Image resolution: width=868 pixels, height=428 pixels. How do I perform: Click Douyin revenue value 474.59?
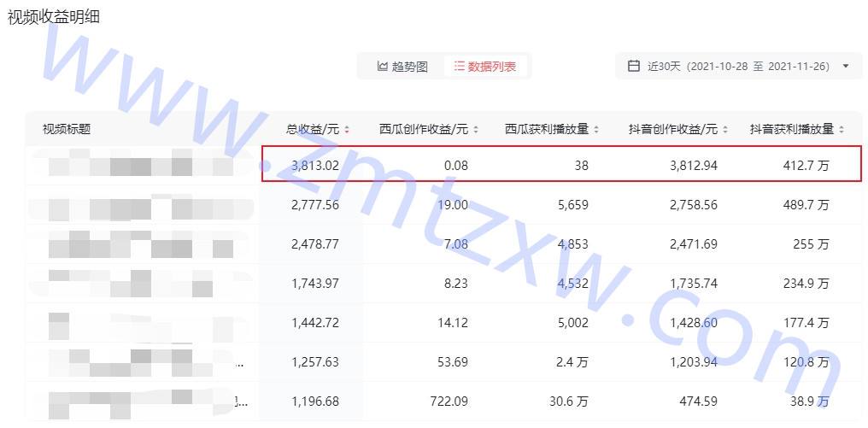pyautogui.click(x=699, y=402)
